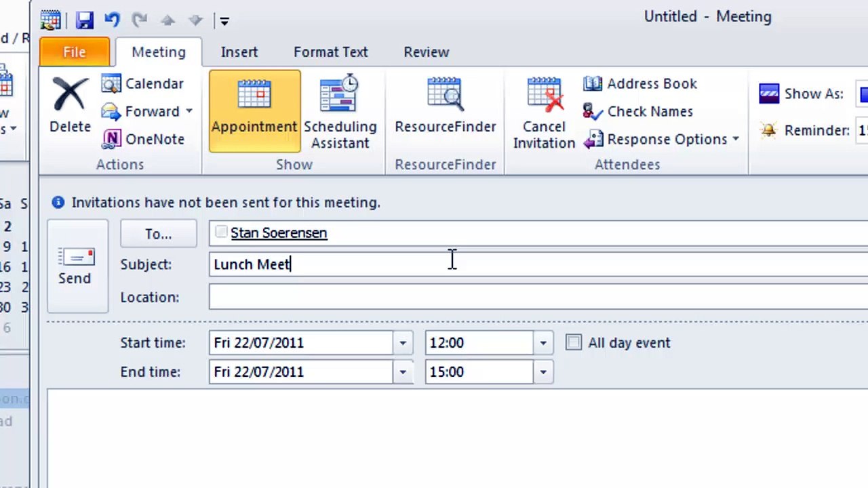868x488 pixels.
Task: Open the start date calendar dropdown
Action: [403, 343]
